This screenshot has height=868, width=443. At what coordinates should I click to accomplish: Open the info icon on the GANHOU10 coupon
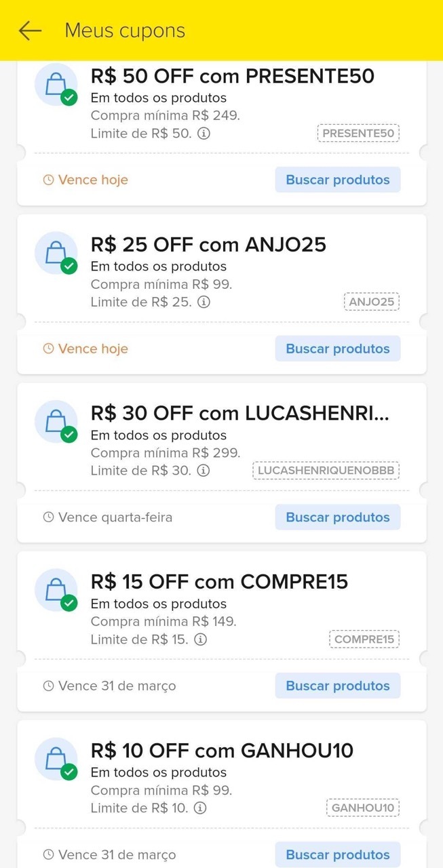point(201,808)
